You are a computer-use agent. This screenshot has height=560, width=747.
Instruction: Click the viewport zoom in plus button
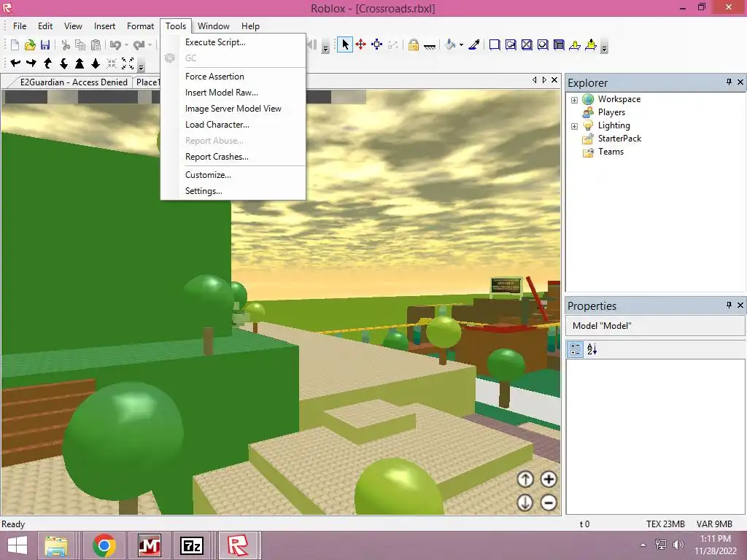click(x=549, y=479)
